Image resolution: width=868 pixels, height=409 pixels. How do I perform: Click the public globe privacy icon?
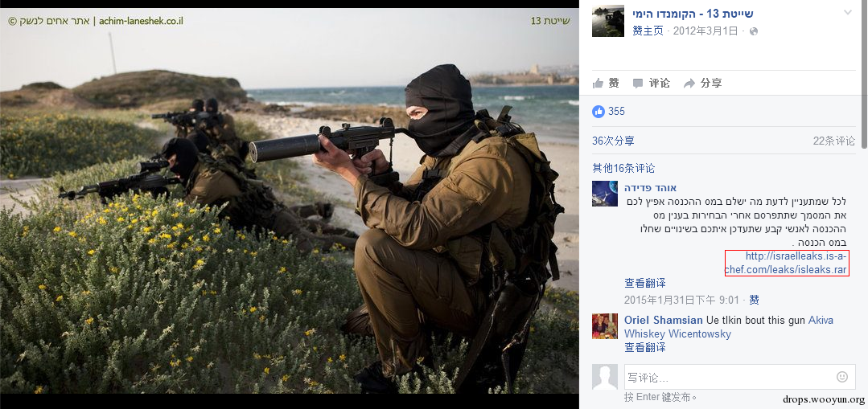pyautogui.click(x=754, y=31)
